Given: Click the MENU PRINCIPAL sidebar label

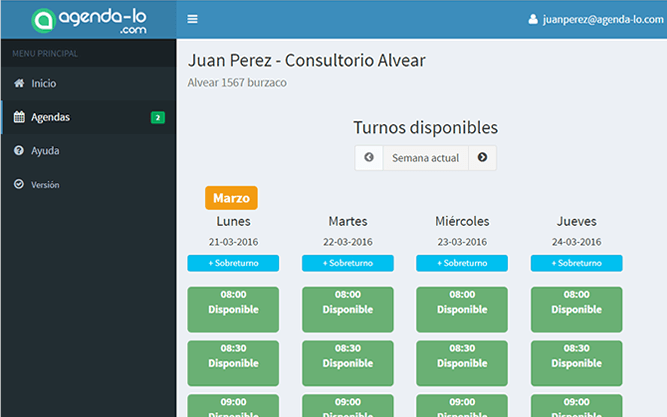Looking at the screenshot, I should tap(45, 54).
